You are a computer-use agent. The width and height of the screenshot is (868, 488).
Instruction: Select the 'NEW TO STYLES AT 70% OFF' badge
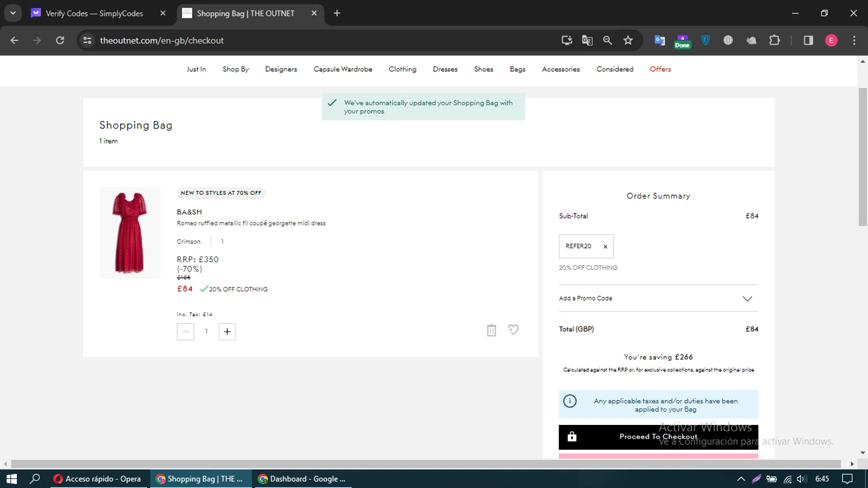pos(221,193)
